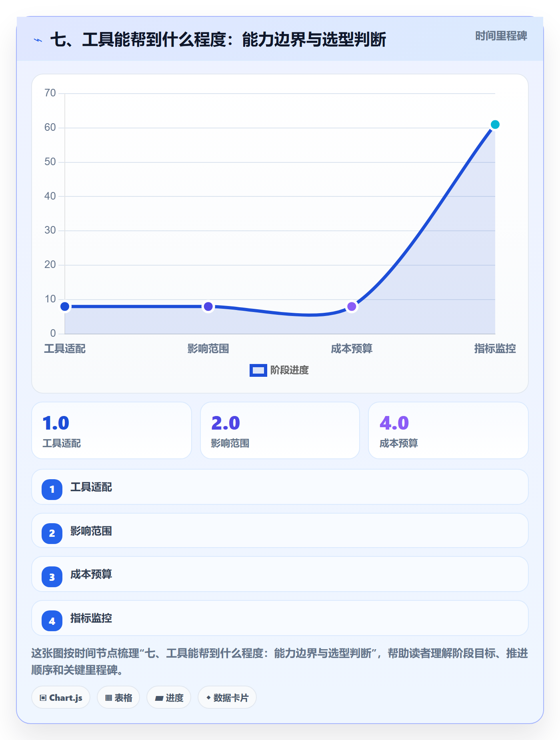This screenshot has height=740, width=560.
Task: Select the indigo data point for 影响范围
Action: [x=208, y=307]
